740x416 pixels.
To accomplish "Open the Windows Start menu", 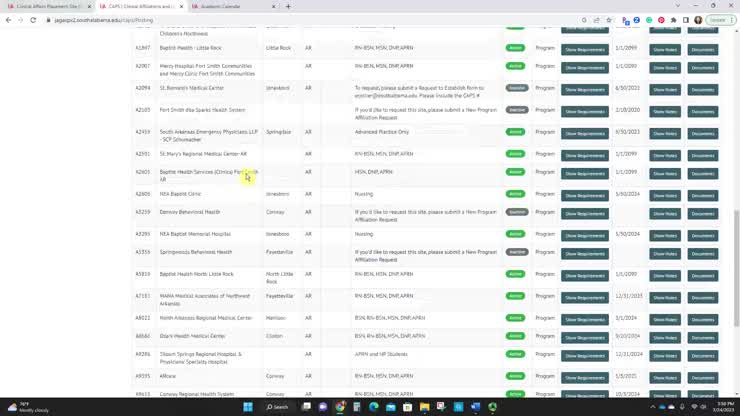I will [248, 407].
